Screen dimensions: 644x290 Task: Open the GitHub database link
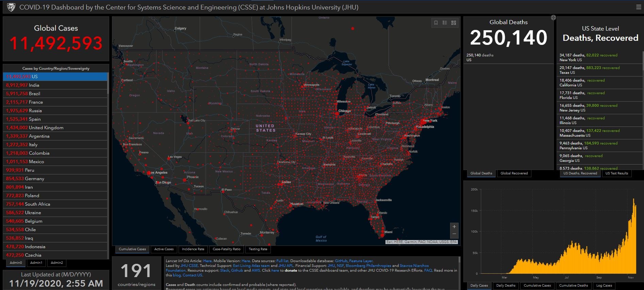point(341,261)
